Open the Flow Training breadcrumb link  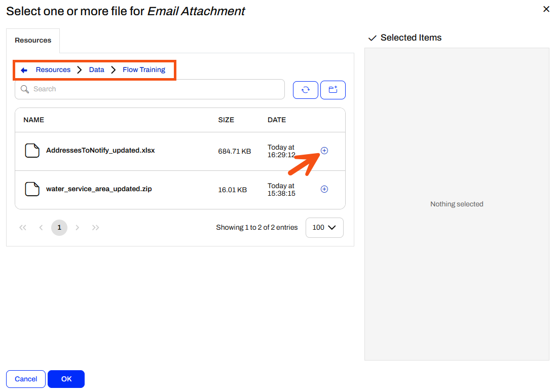(x=144, y=70)
